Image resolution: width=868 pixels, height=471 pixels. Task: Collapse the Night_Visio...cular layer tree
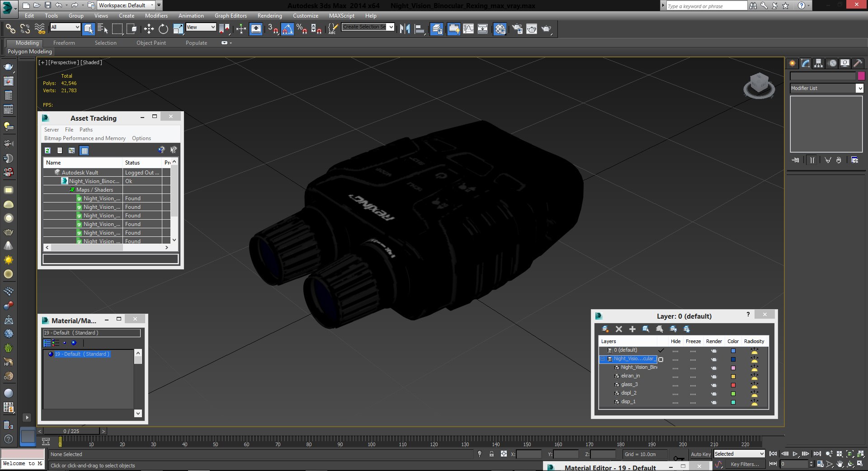coord(603,359)
